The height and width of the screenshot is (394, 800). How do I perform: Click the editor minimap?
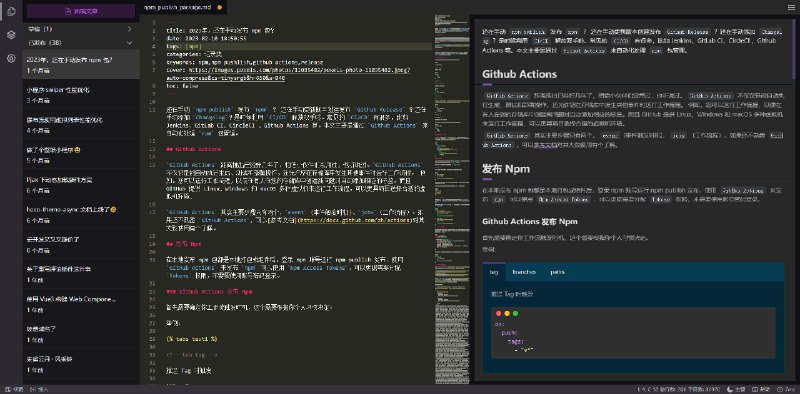[452, 199]
